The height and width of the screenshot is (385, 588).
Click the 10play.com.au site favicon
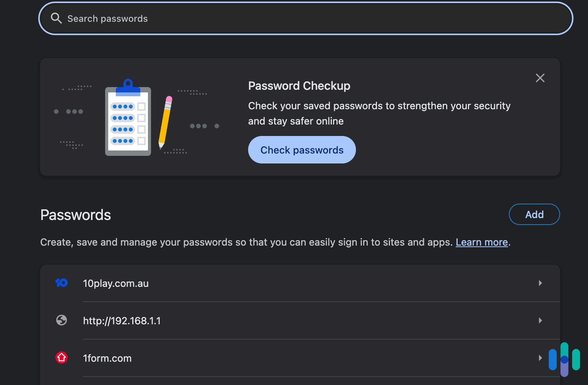[62, 283]
